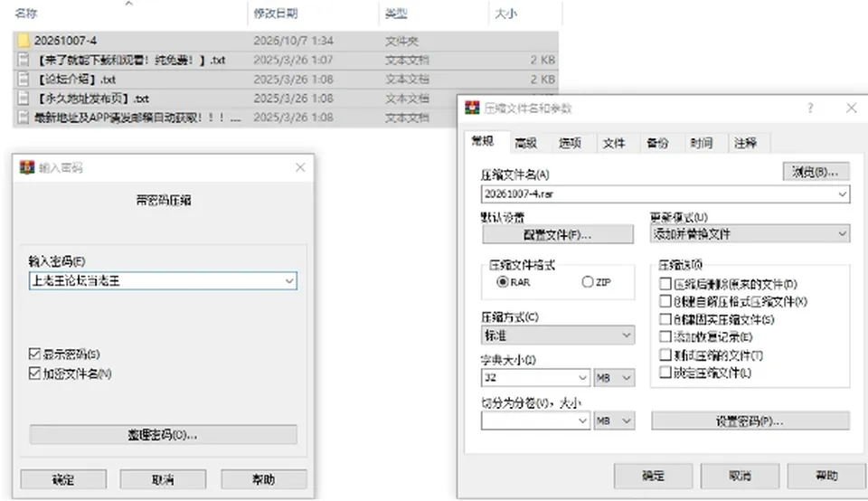868x501 pixels.
Task: Switch to the 高级 tab
Action: click(x=526, y=143)
